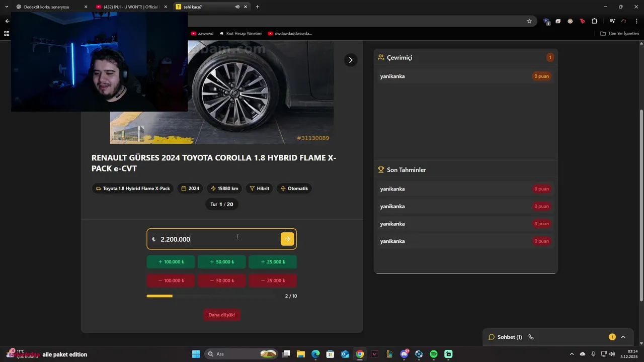This screenshot has height=362, width=644.
Task: Close the INJI - U WON'T tab
Action: pyautogui.click(x=166, y=7)
